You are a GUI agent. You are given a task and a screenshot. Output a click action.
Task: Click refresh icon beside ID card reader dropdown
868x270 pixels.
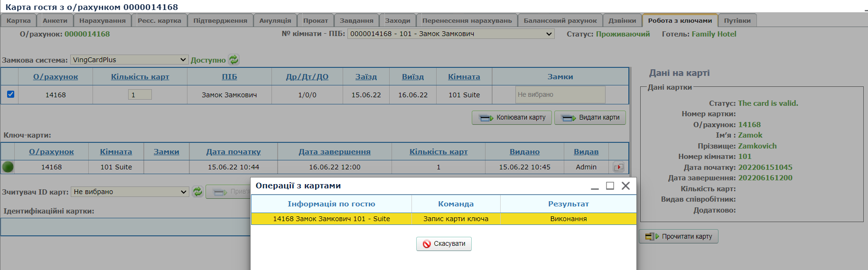[197, 192]
